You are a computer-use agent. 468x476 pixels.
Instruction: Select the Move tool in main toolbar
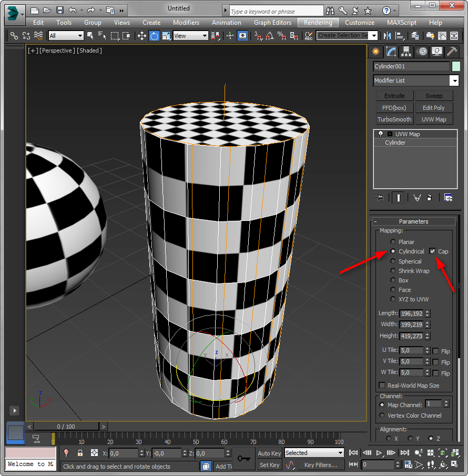click(142, 36)
